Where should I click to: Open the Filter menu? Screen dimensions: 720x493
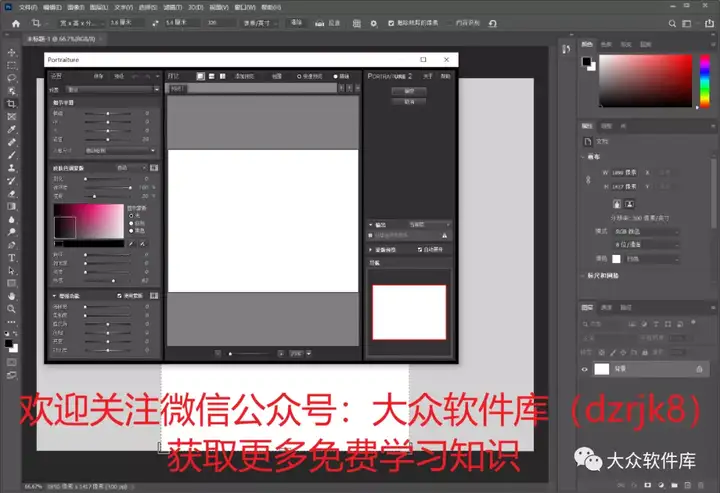173,7
